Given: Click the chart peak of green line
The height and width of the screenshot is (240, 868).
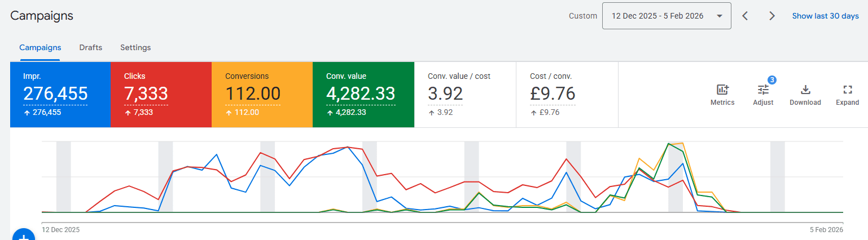Looking at the screenshot, I should 669,144.
